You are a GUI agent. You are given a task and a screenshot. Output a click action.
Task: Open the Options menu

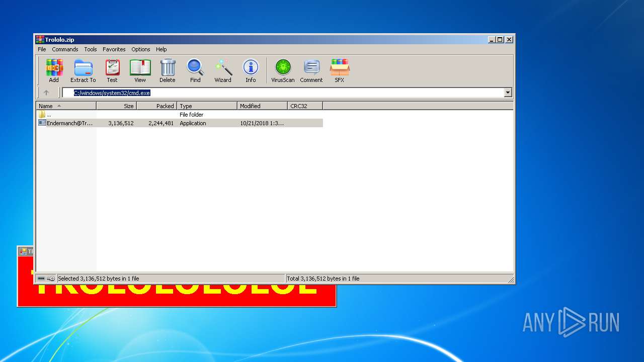click(x=141, y=49)
